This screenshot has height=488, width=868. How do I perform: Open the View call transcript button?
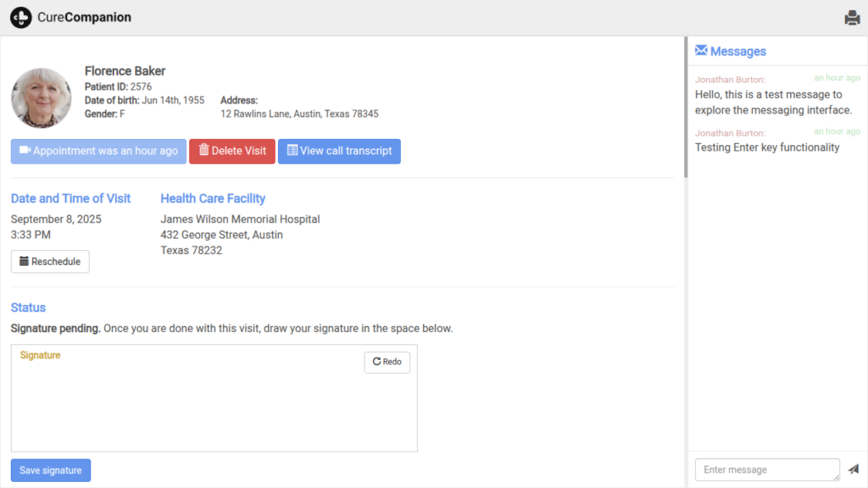click(339, 151)
